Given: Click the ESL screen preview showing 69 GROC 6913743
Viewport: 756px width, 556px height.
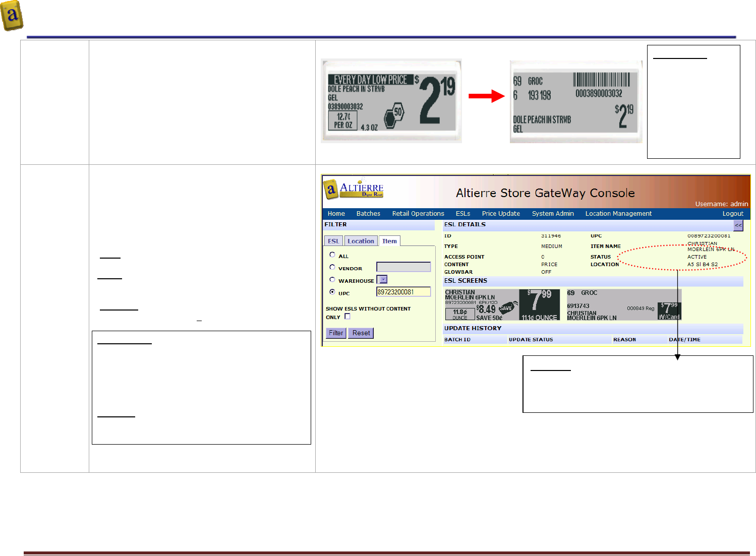Looking at the screenshot, I should click(x=623, y=304).
